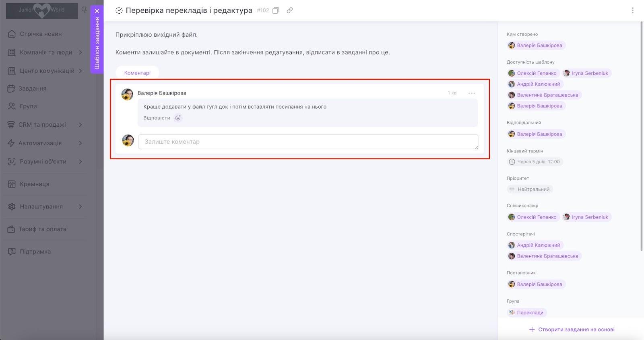The height and width of the screenshot is (340, 644).
Task: Click Створити завдання на основі button
Action: point(572,330)
